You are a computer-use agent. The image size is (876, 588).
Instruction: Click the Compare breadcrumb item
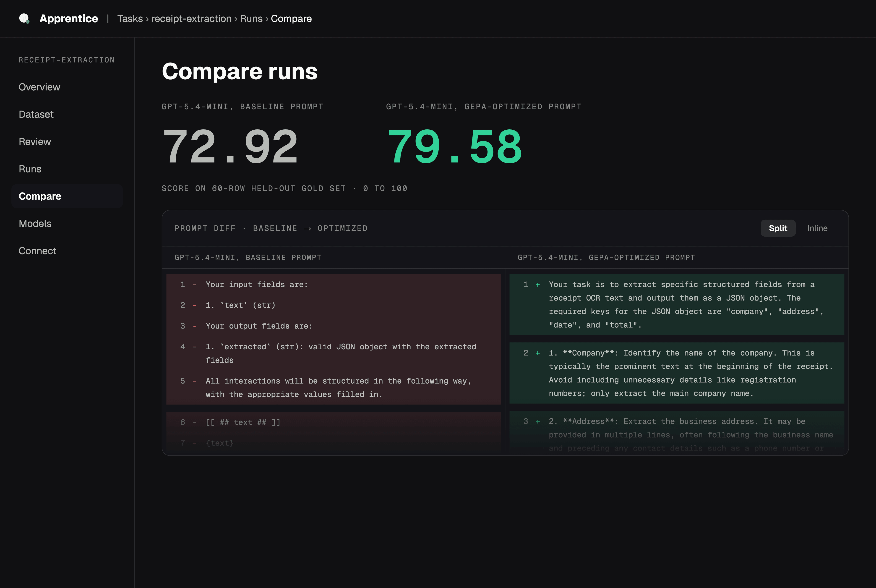(291, 18)
